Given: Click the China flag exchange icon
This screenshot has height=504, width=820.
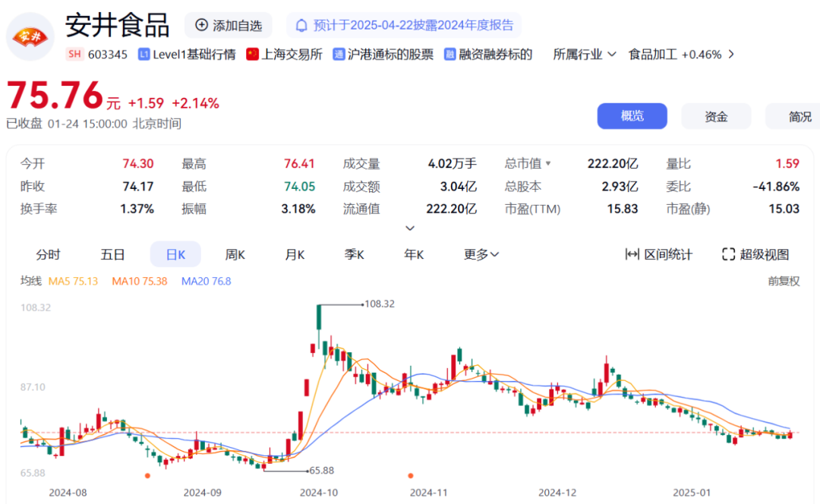Looking at the screenshot, I should point(252,55).
